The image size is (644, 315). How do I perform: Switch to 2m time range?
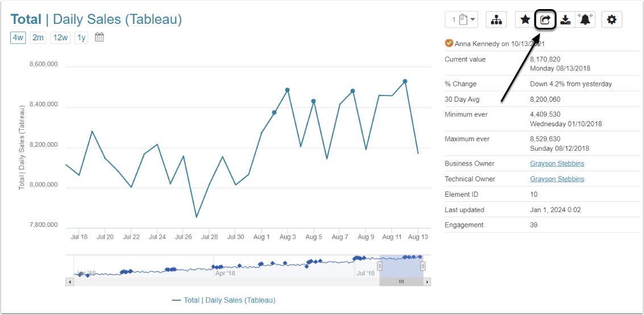pyautogui.click(x=38, y=38)
